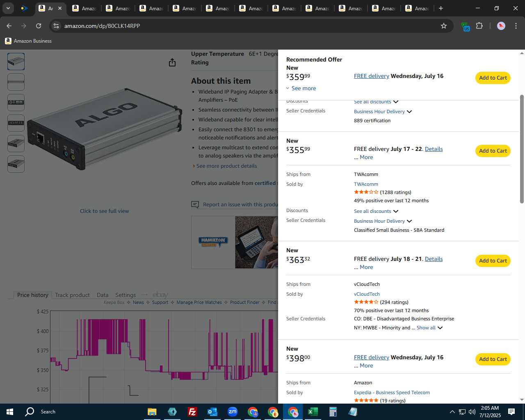The width and height of the screenshot is (525, 420).
Task: Select the first product image thumbnail
Action: point(16,62)
